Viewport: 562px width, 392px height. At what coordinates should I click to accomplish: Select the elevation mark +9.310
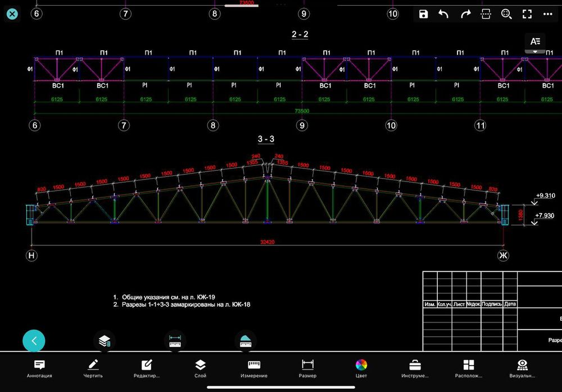546,195
